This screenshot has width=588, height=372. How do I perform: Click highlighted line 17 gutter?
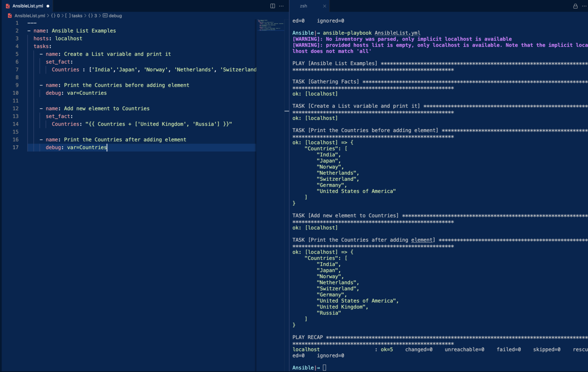[16, 147]
